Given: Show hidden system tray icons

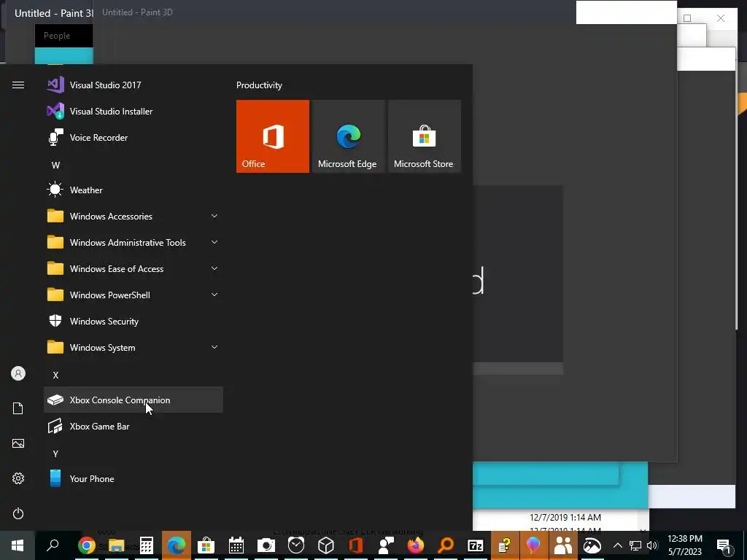Looking at the screenshot, I should [x=617, y=545].
